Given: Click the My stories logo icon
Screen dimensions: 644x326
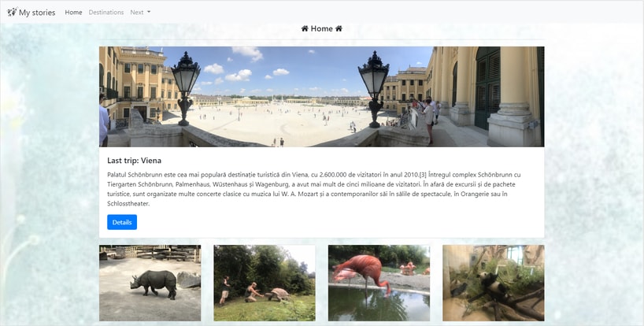Looking at the screenshot, I should click(12, 12).
